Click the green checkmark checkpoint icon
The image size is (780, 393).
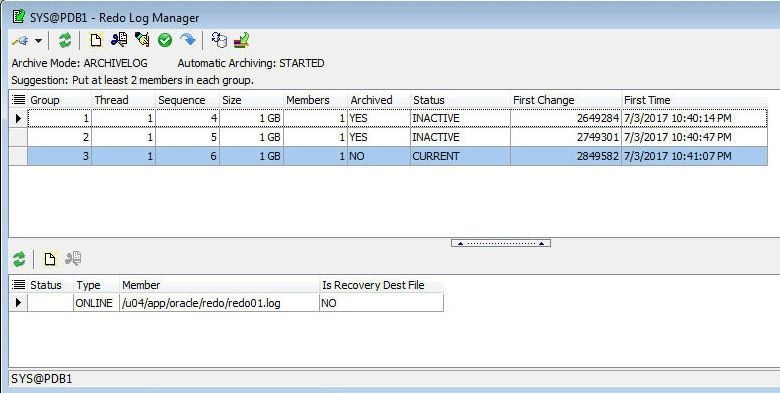pyautogui.click(x=165, y=40)
